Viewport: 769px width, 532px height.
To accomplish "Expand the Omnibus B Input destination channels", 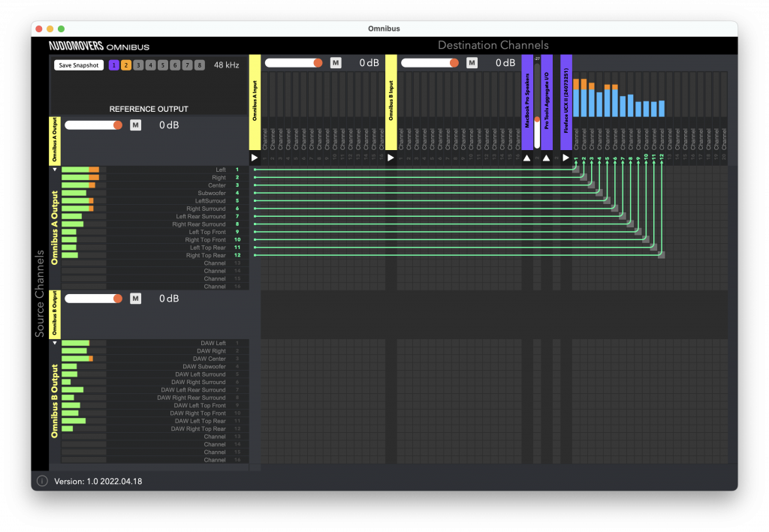I will (391, 158).
